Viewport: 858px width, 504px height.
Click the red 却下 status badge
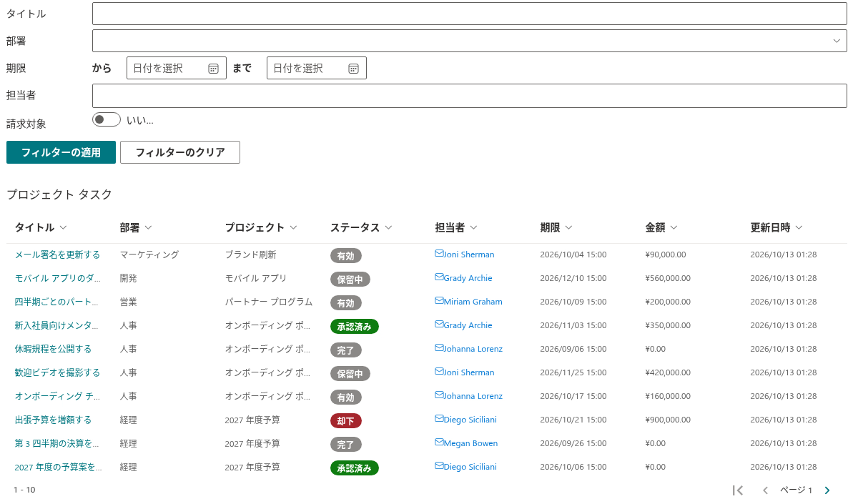[346, 420]
